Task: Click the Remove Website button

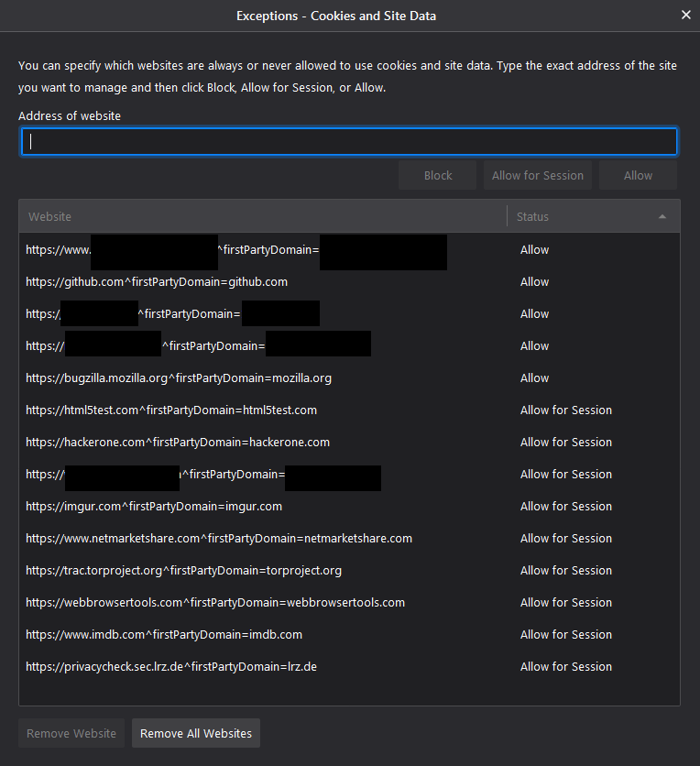Action: click(71, 733)
